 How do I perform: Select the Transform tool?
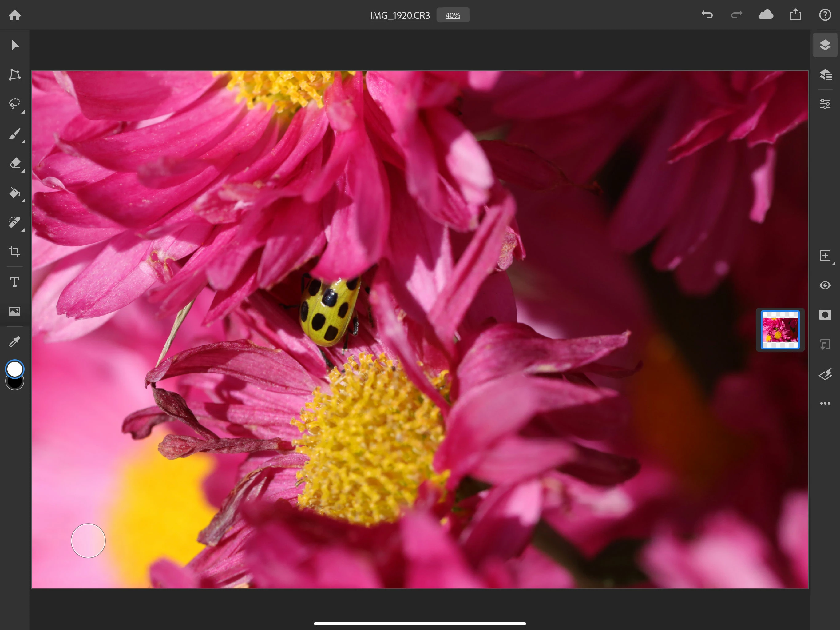(14, 74)
